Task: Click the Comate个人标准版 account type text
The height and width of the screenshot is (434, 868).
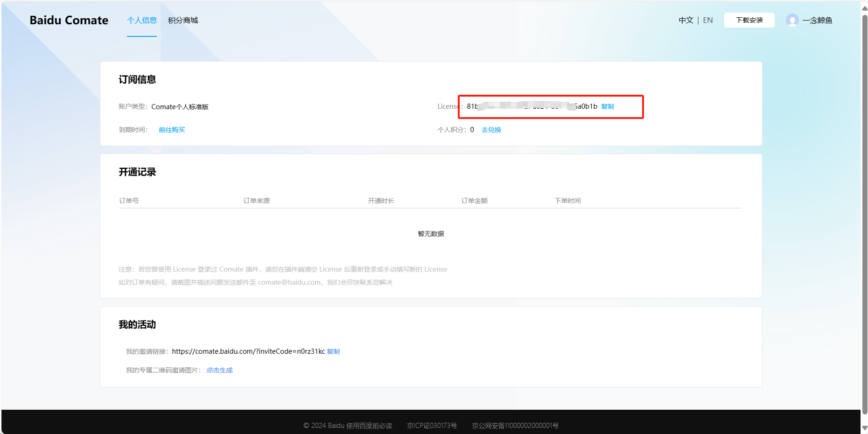Action: coord(180,107)
